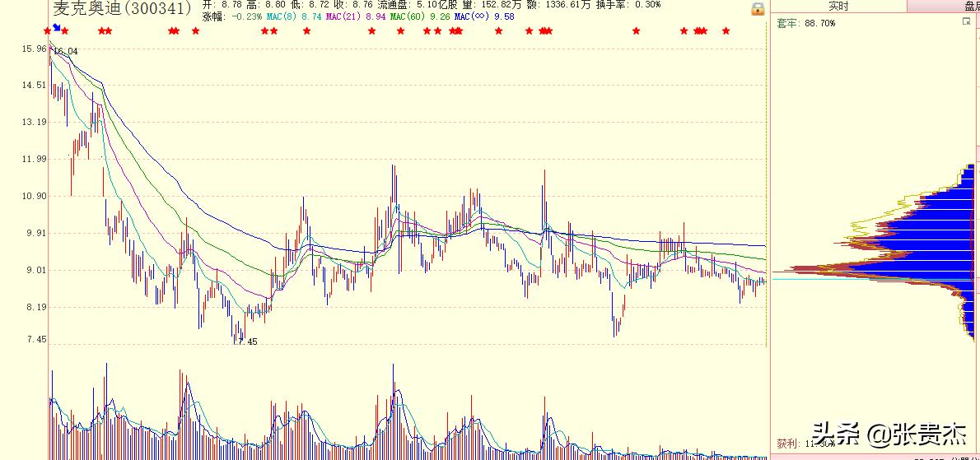
Task: Click the 套牢: 88.70% label
Action: 805,23
